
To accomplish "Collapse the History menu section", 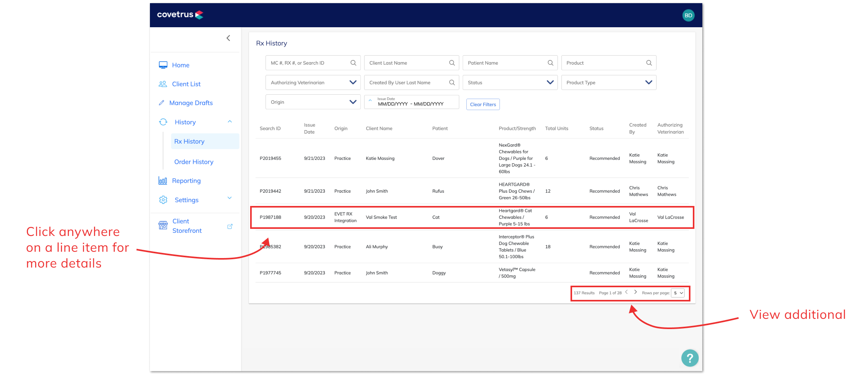I will click(x=230, y=122).
